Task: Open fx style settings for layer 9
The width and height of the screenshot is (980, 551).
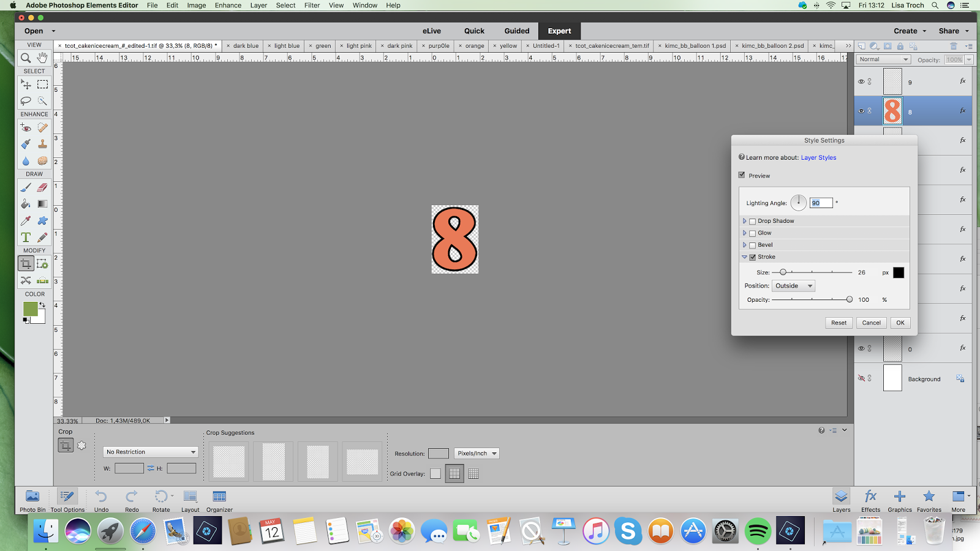Action: click(963, 81)
